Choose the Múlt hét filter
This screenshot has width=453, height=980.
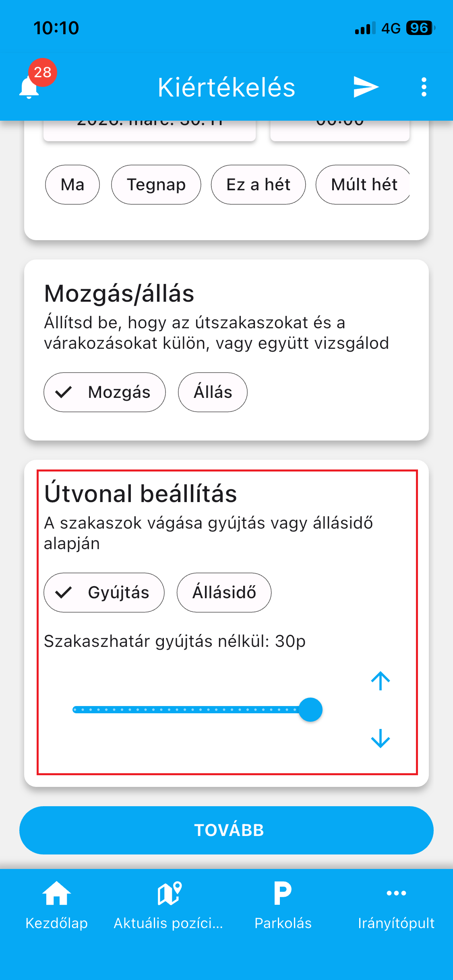pyautogui.click(x=363, y=185)
